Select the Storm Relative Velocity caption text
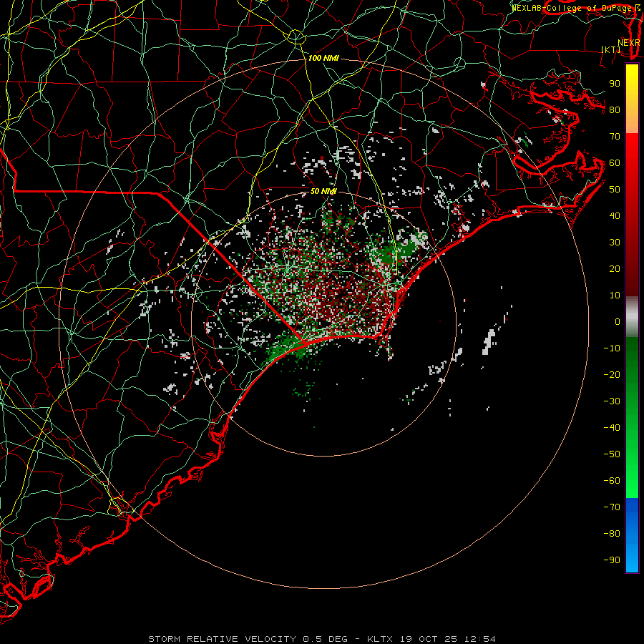Viewport: 644px width, 644px height. point(321,639)
